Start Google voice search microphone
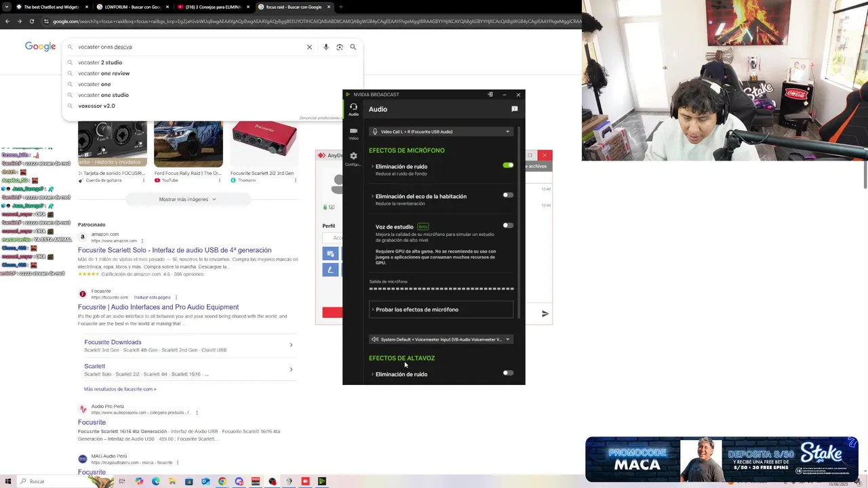868x488 pixels. click(x=326, y=47)
